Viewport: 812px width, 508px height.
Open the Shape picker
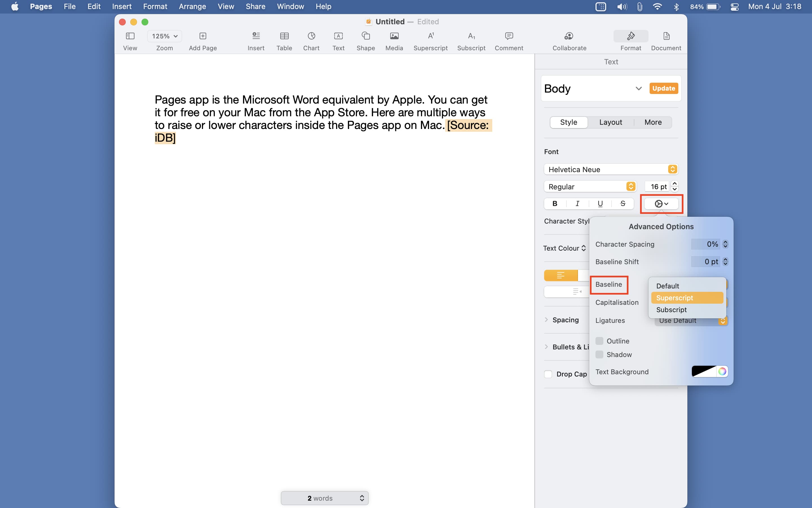(x=366, y=36)
